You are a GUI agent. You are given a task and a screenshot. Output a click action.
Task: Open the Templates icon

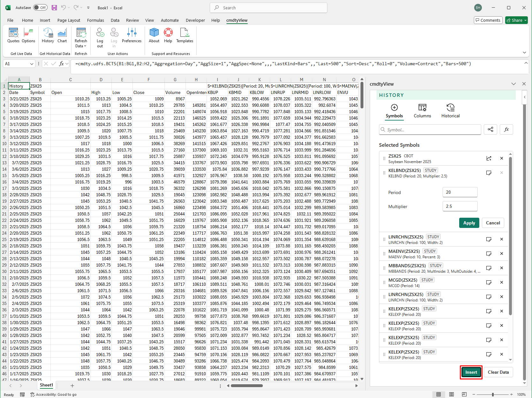tap(185, 35)
